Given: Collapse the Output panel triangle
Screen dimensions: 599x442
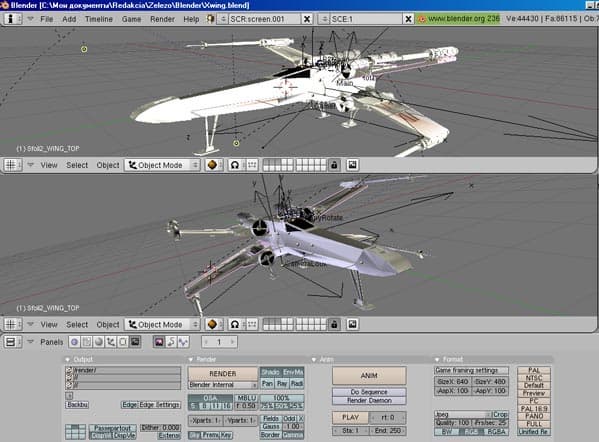Looking at the screenshot, I should 68,359.
